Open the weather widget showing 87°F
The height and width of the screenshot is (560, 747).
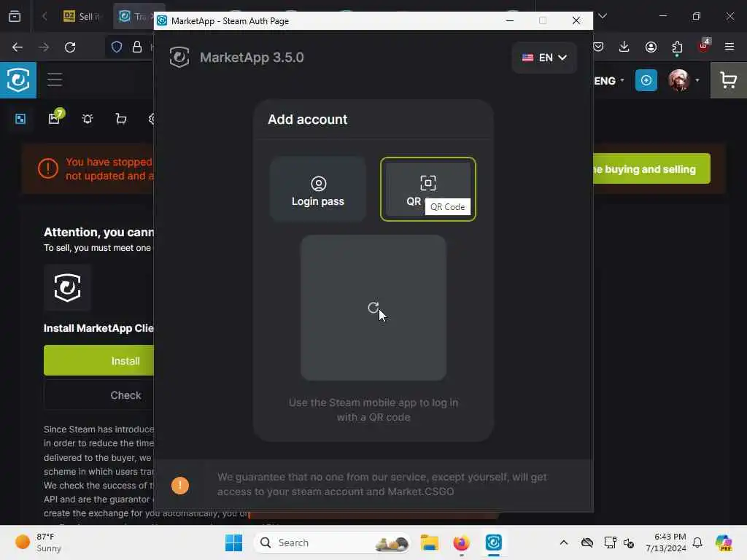pyautogui.click(x=38, y=542)
